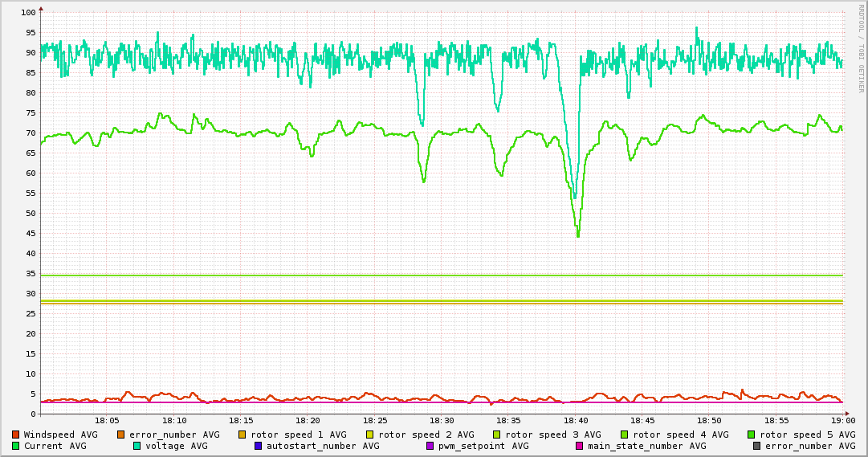Click the 100 value on the y-axis
Viewport: 868px width, 457px height.
coord(28,12)
